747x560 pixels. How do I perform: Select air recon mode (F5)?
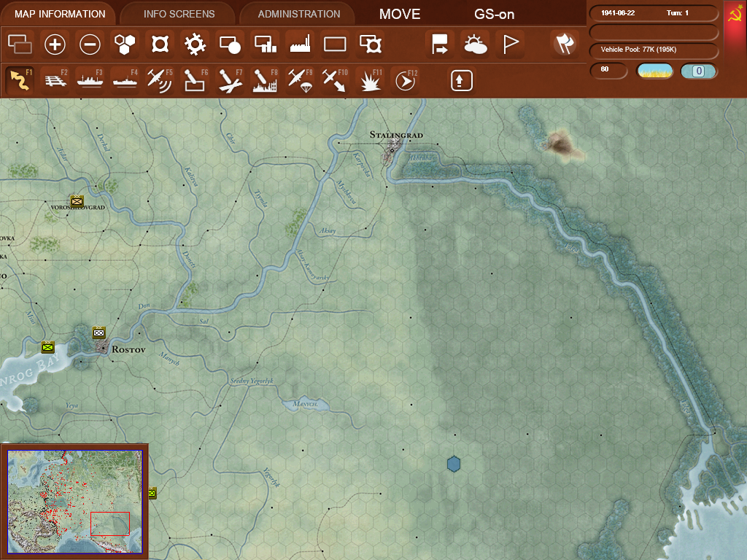pos(159,79)
